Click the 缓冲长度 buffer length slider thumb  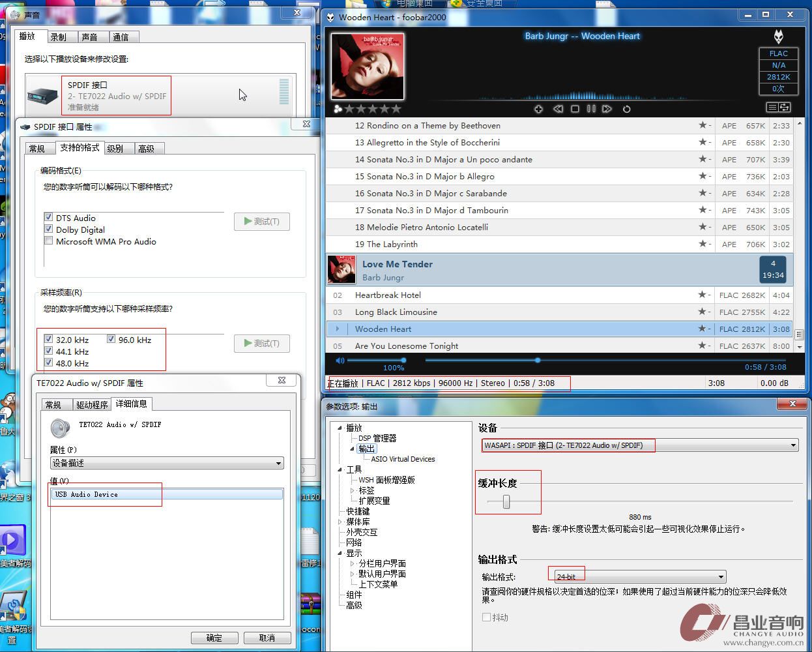click(506, 501)
